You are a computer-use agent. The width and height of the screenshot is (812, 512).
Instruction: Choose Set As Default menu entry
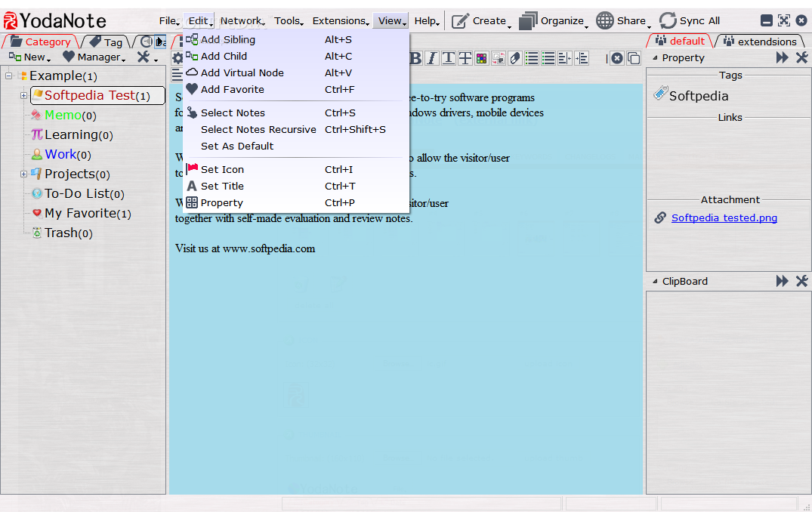[295, 146]
